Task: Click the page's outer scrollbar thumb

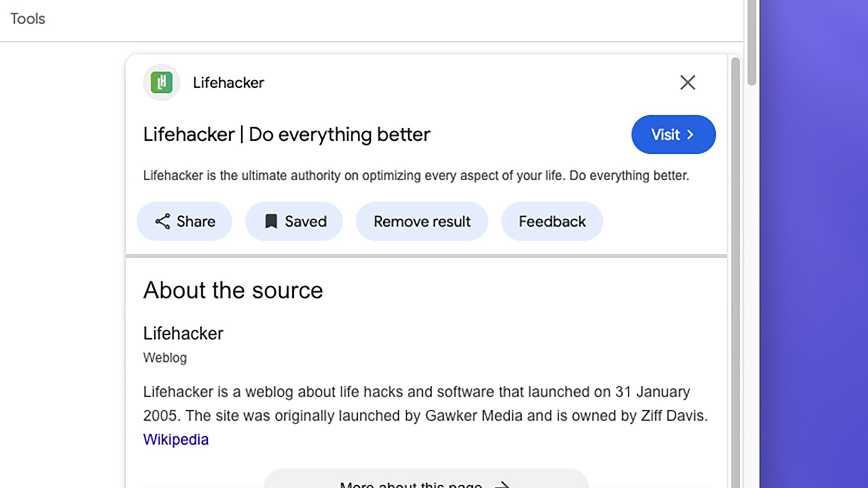Action: 752,43
